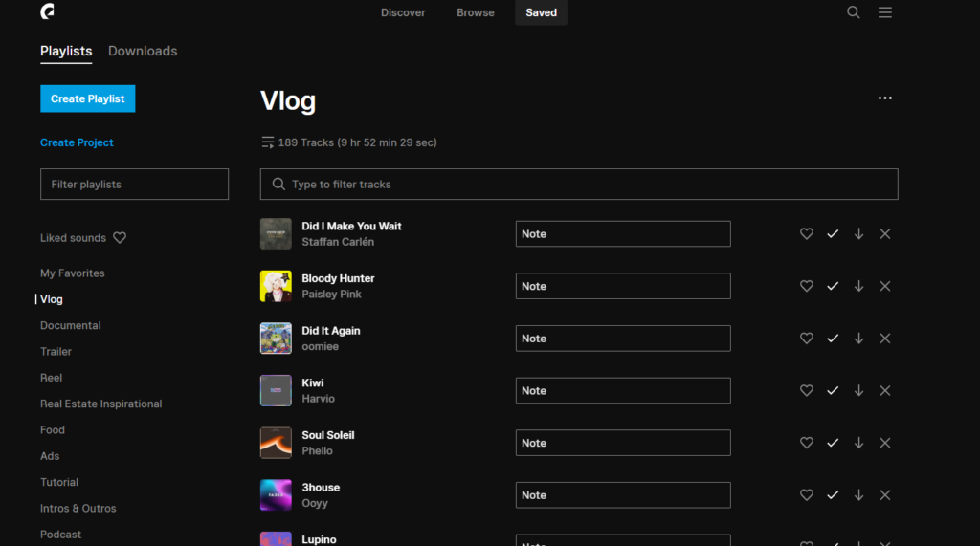
Task: Click Note field for Bloody Hunter
Action: (x=623, y=286)
